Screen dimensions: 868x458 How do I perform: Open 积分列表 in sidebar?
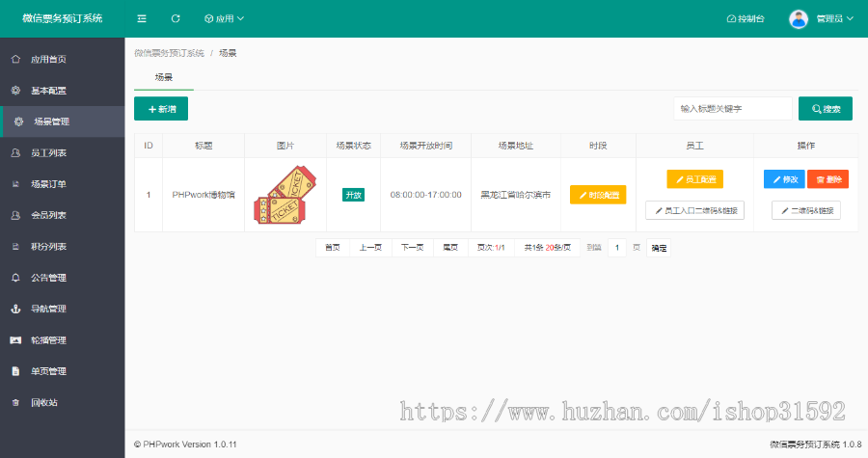coord(63,247)
